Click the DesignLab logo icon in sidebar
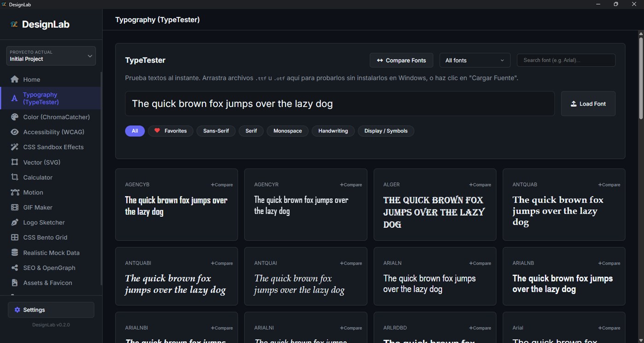This screenshot has width=644, height=343. pos(14,24)
